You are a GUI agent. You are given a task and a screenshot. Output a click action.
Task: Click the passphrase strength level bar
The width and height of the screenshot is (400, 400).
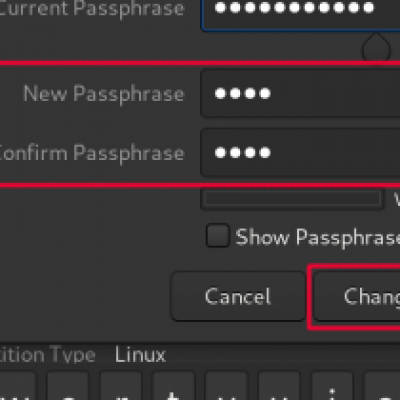point(292,199)
